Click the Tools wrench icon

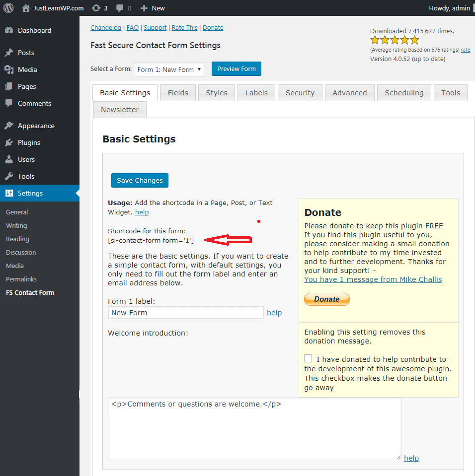[x=9, y=176]
